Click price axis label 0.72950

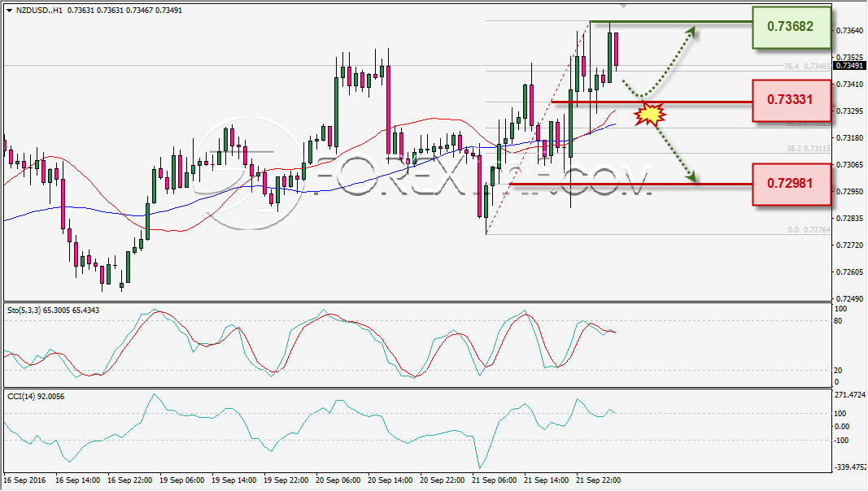click(849, 191)
